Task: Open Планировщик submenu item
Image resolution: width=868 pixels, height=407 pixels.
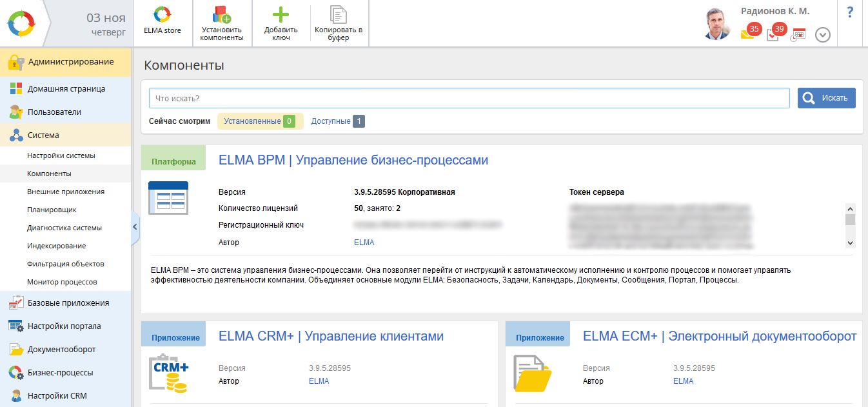Action: click(52, 210)
